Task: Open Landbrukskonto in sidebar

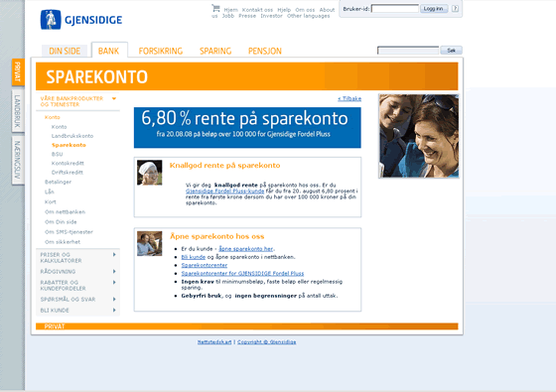Action: (72, 136)
